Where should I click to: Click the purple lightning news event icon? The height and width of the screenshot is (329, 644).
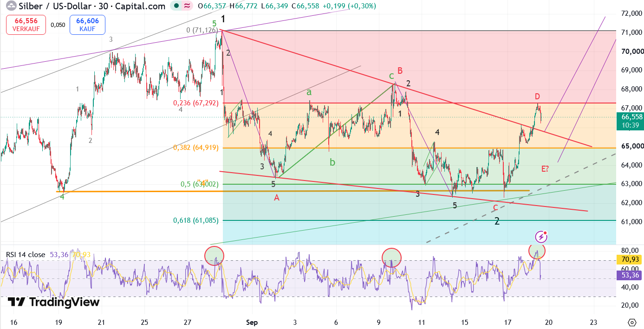coord(541,237)
